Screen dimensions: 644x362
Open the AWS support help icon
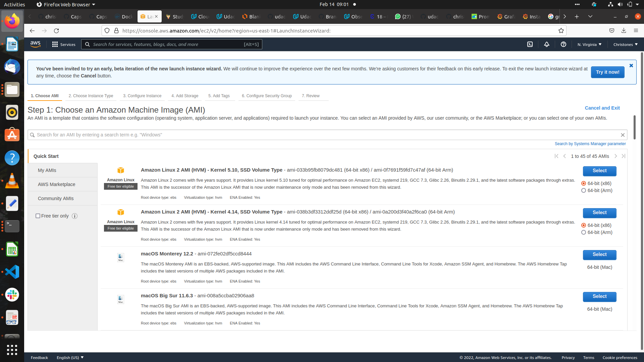563,44
